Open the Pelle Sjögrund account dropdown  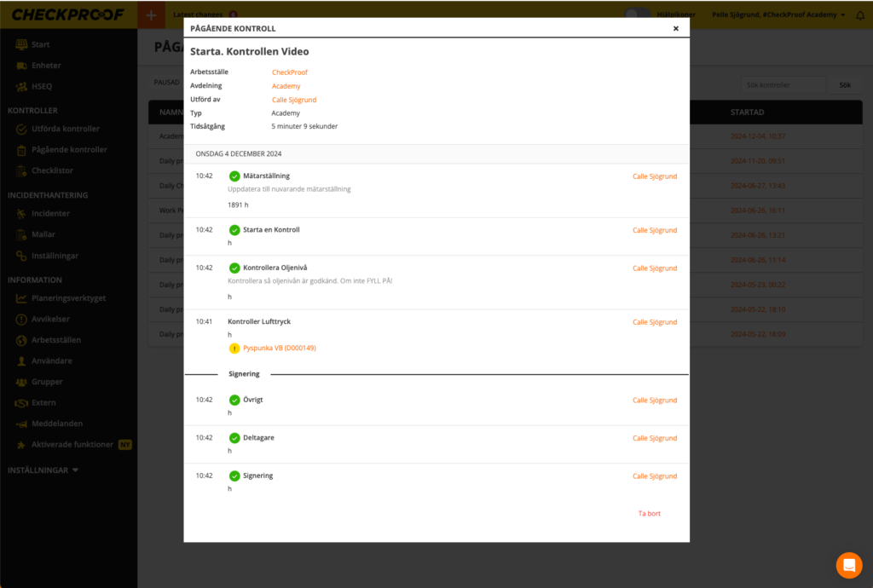pyautogui.click(x=778, y=15)
